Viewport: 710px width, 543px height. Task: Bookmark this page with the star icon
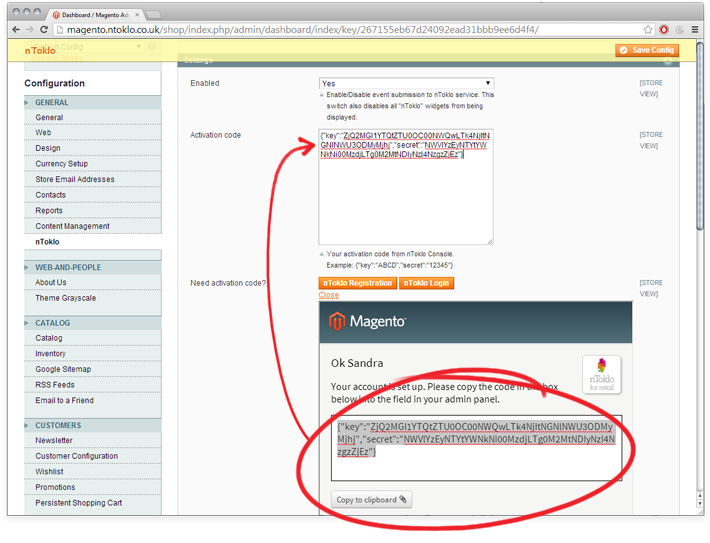pyautogui.click(x=648, y=30)
